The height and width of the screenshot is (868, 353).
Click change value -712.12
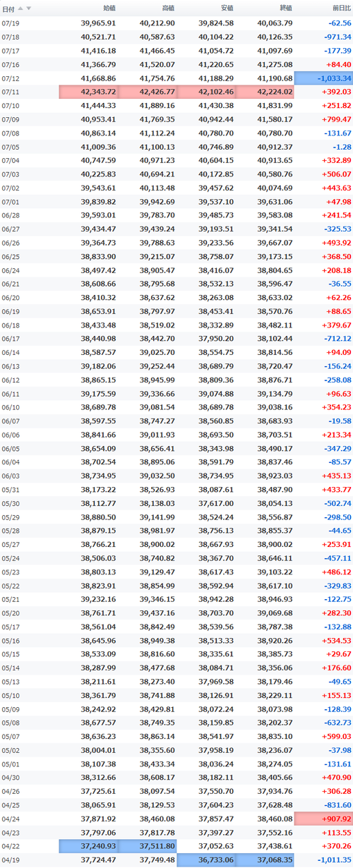[337, 339]
